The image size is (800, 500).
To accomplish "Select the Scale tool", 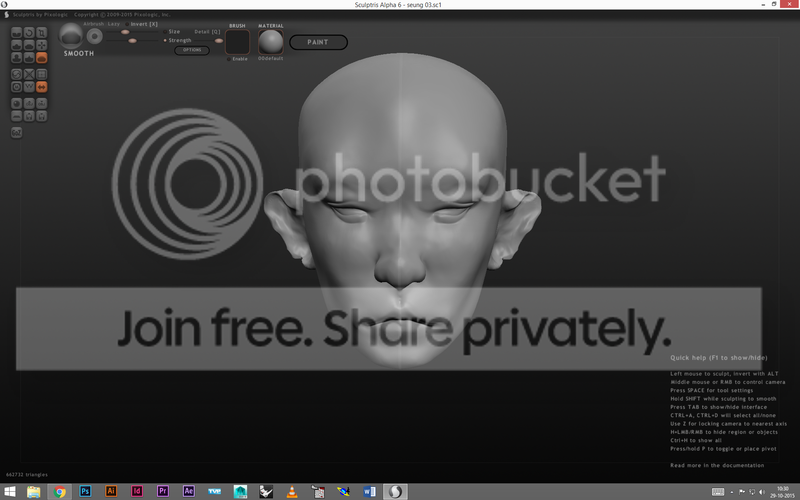I will coord(42,33).
